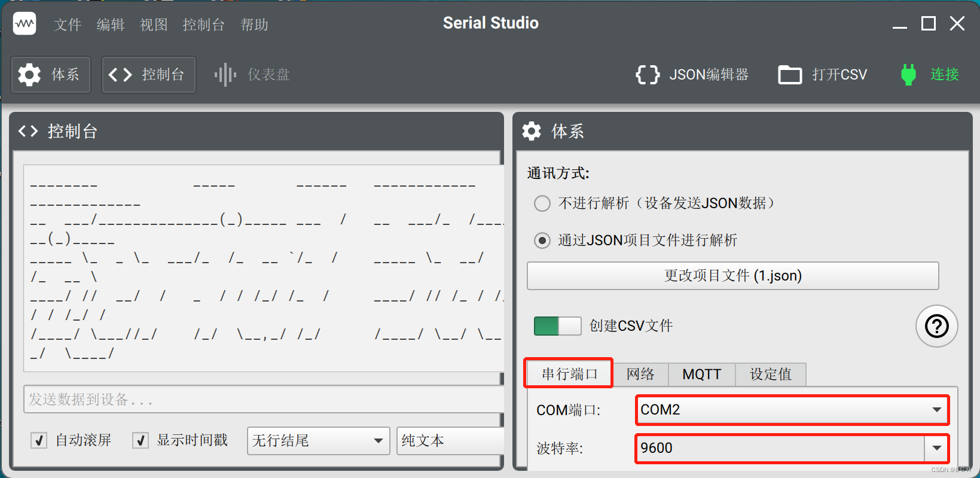Click the 发送数据到设备 input field

pyautogui.click(x=263, y=399)
